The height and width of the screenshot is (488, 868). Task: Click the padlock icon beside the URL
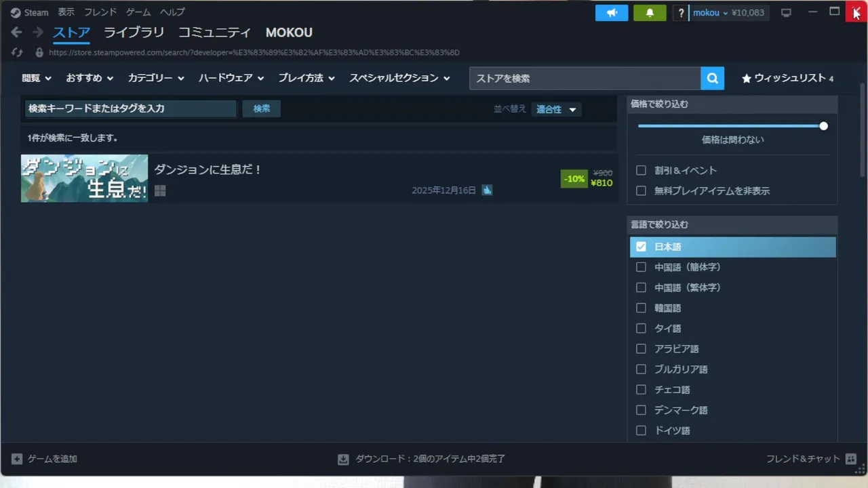[x=39, y=52]
